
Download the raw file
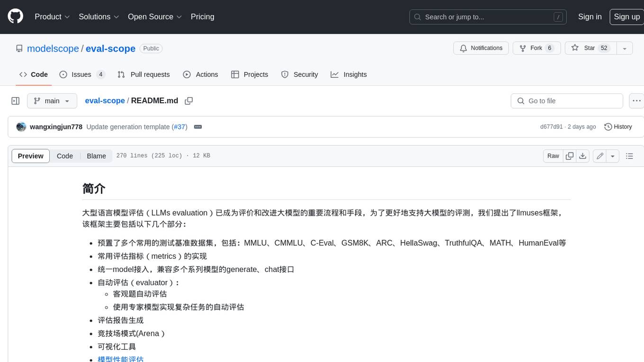click(x=583, y=156)
